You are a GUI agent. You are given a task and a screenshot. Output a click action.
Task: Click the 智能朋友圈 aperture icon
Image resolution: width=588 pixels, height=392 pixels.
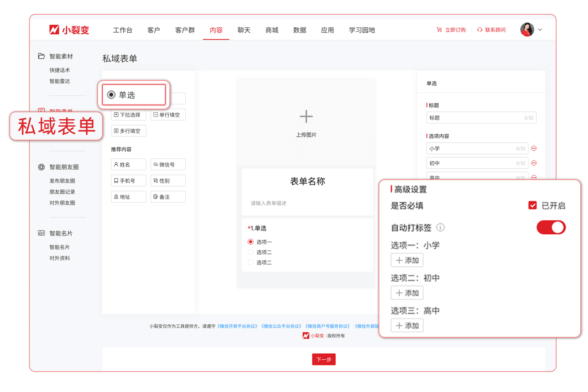click(x=41, y=167)
